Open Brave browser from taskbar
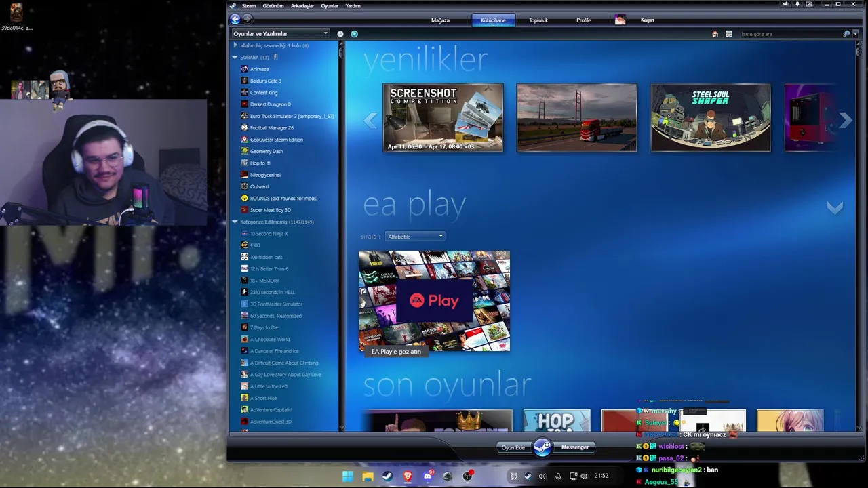Viewport: 868px width, 488px height. pos(408,476)
